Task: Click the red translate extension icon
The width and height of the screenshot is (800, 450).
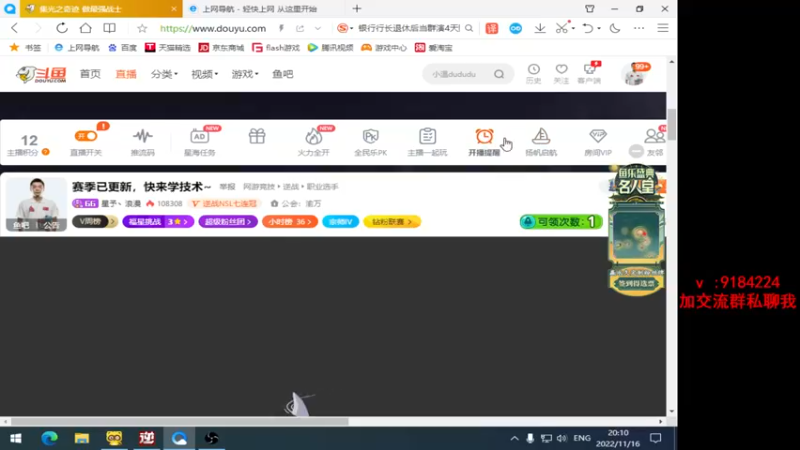Action: pos(492,28)
